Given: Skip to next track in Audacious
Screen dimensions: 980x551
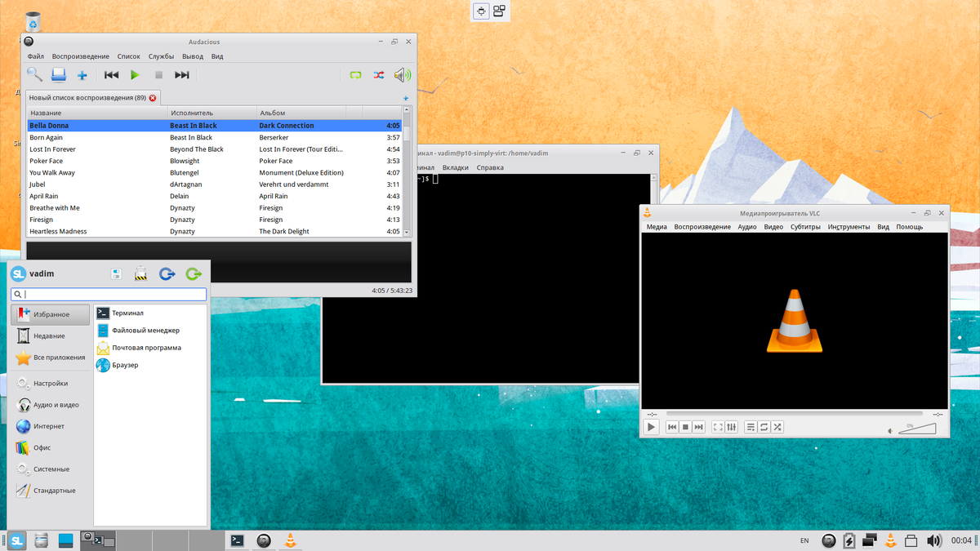Looking at the screenshot, I should tap(182, 75).
